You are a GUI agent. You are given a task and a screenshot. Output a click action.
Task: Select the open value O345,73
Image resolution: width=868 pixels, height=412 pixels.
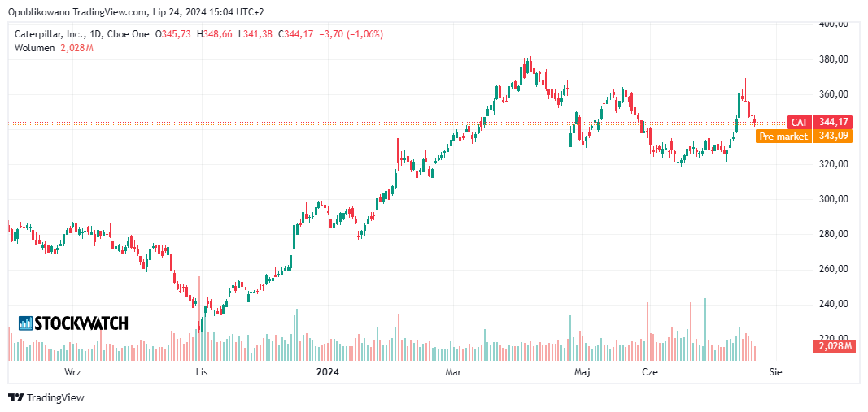click(x=172, y=34)
